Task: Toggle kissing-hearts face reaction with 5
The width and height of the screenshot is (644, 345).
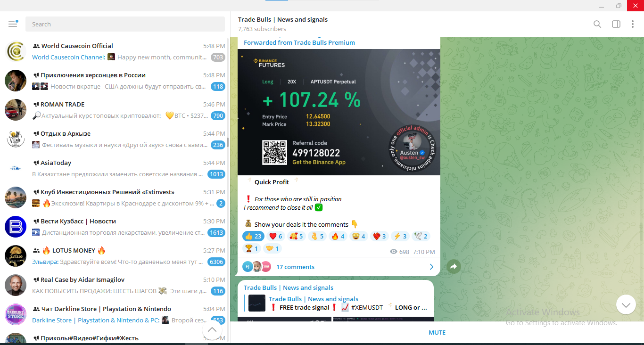Action: [x=297, y=236]
